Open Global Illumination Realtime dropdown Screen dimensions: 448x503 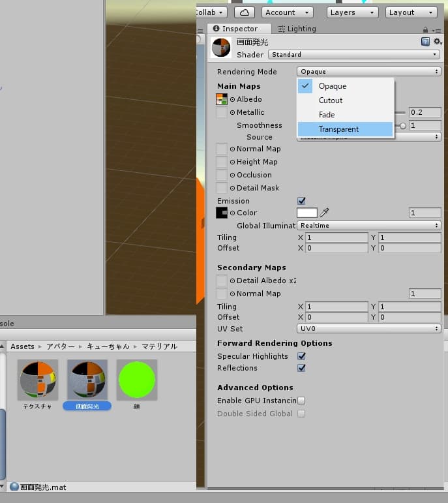click(x=369, y=225)
